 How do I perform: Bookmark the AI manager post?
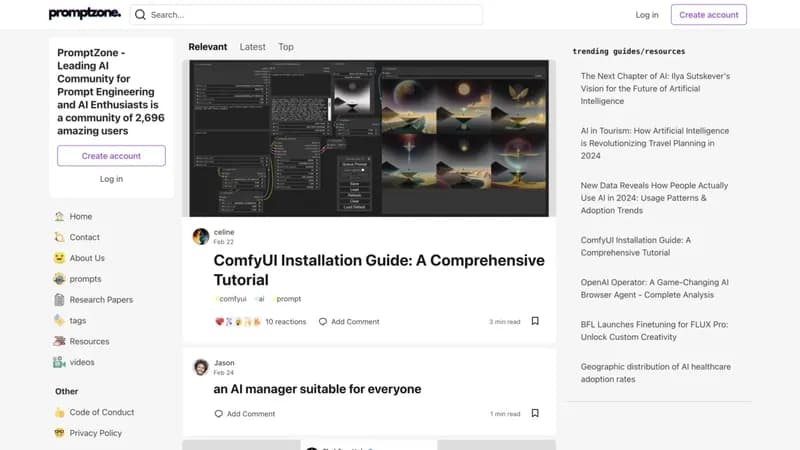click(535, 413)
